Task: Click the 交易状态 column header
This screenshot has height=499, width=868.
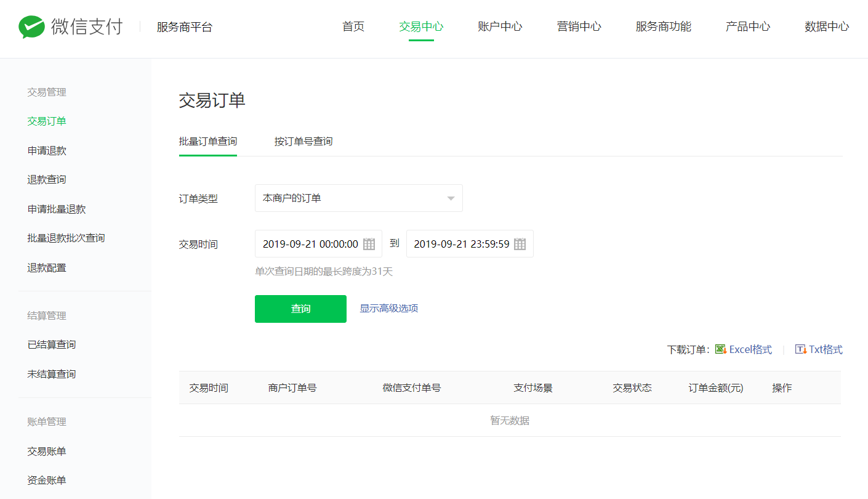Action: point(632,388)
